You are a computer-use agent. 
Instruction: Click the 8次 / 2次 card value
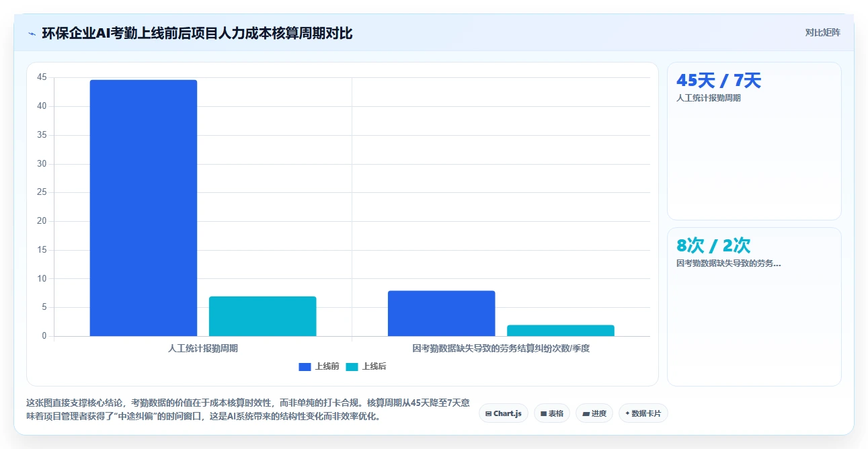coord(713,245)
